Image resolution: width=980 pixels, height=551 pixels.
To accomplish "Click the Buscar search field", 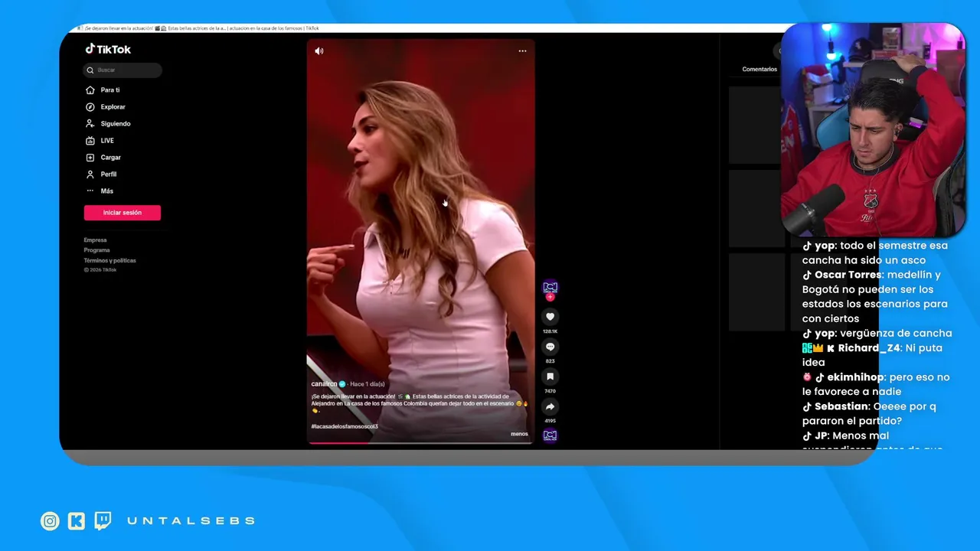I will point(122,70).
